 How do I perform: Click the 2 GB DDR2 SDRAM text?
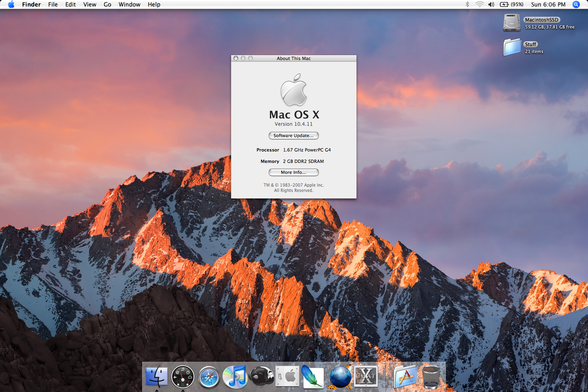click(x=303, y=161)
